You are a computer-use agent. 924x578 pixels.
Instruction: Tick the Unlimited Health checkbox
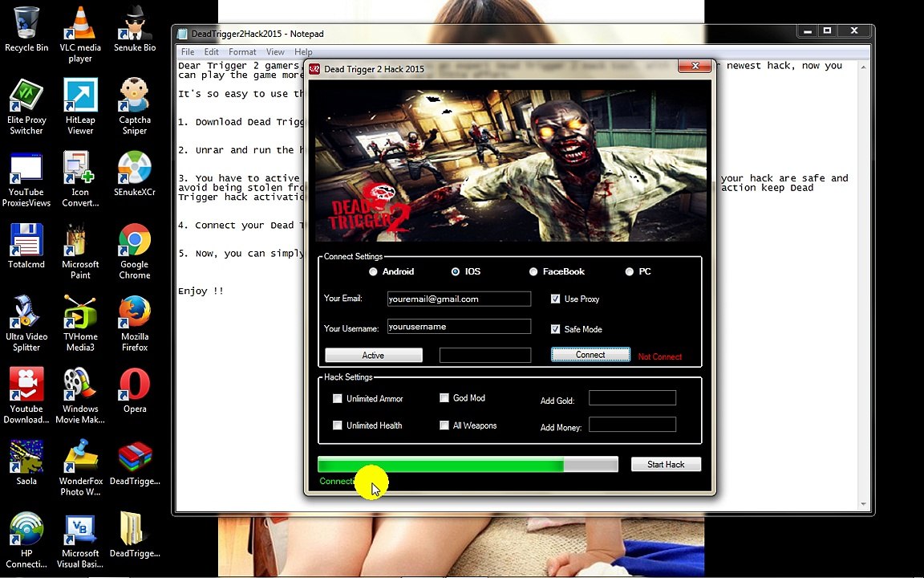tap(337, 425)
